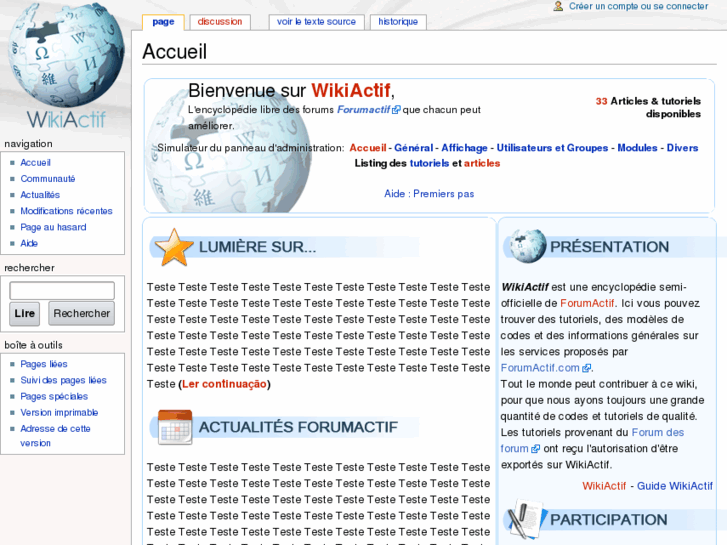Click the globe icon beside Présentation heading
This screenshot has width=727, height=545.
click(527, 246)
